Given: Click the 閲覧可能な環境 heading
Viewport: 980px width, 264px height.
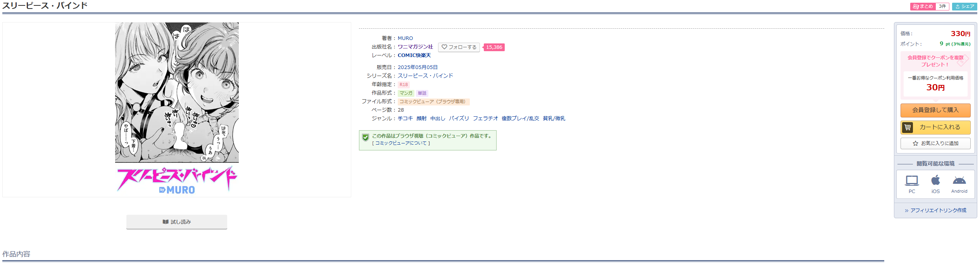Looking at the screenshot, I should pos(935,164).
